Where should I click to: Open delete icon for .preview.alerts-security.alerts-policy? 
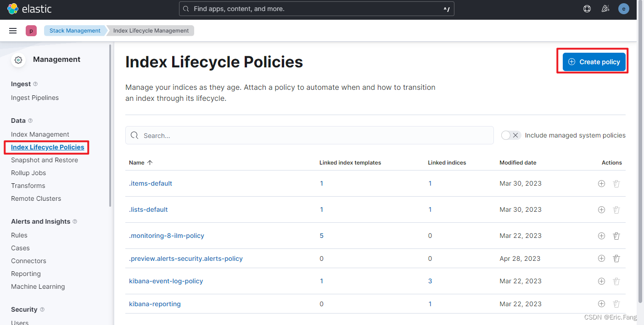[616, 258]
